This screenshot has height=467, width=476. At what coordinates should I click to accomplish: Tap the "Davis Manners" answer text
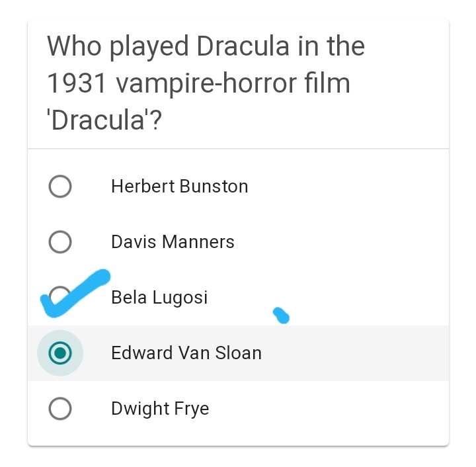point(173,242)
